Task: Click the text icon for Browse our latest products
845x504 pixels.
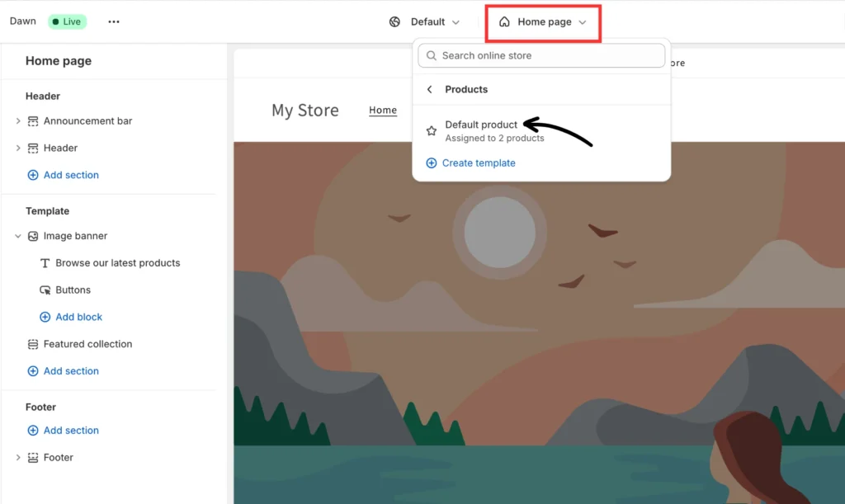Action: [45, 263]
